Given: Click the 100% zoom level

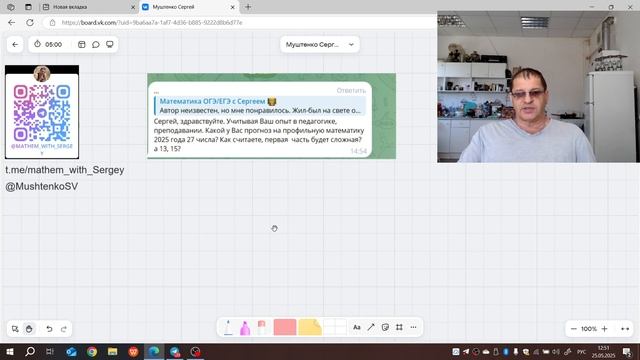Looking at the screenshot, I should pos(589,329).
